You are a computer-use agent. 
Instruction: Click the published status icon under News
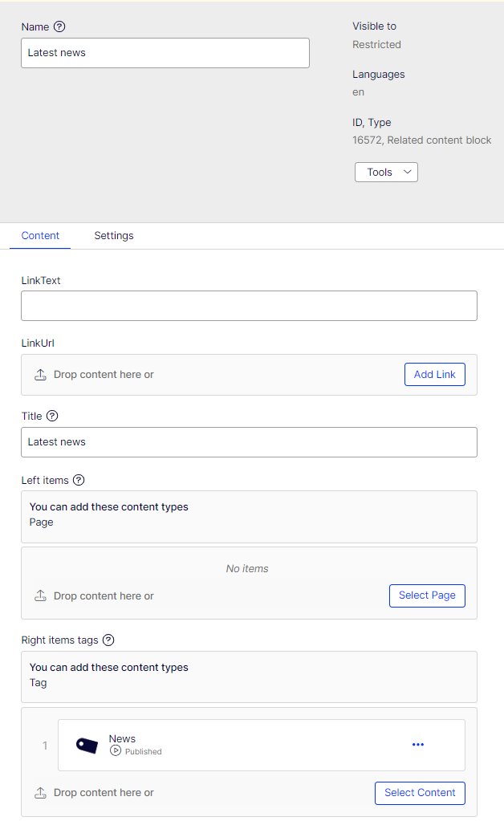pos(115,751)
